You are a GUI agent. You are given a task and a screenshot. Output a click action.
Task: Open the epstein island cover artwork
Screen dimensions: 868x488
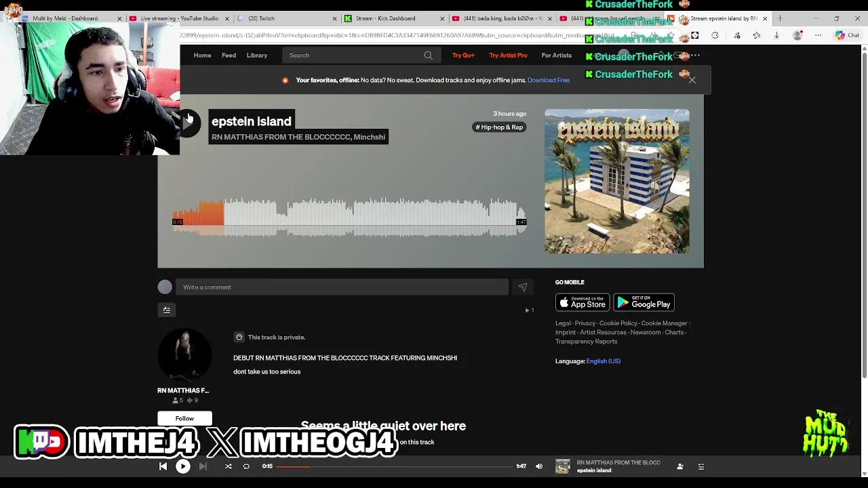617,182
